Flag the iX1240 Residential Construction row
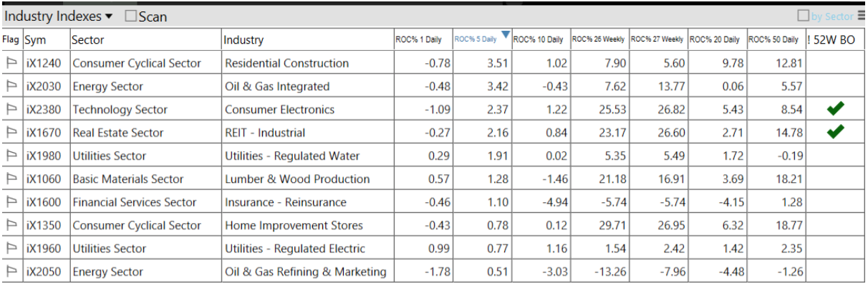The height and width of the screenshot is (284, 868). (x=11, y=63)
